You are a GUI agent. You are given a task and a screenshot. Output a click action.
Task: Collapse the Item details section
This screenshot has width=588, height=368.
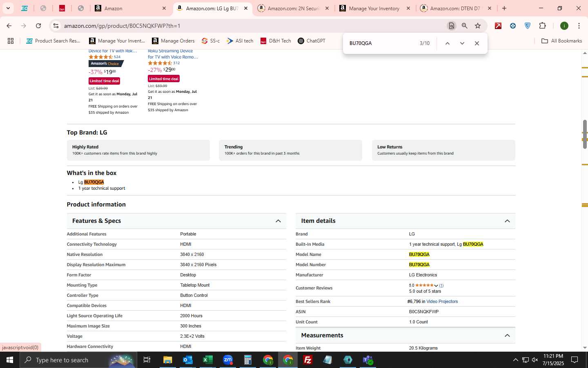(x=507, y=221)
